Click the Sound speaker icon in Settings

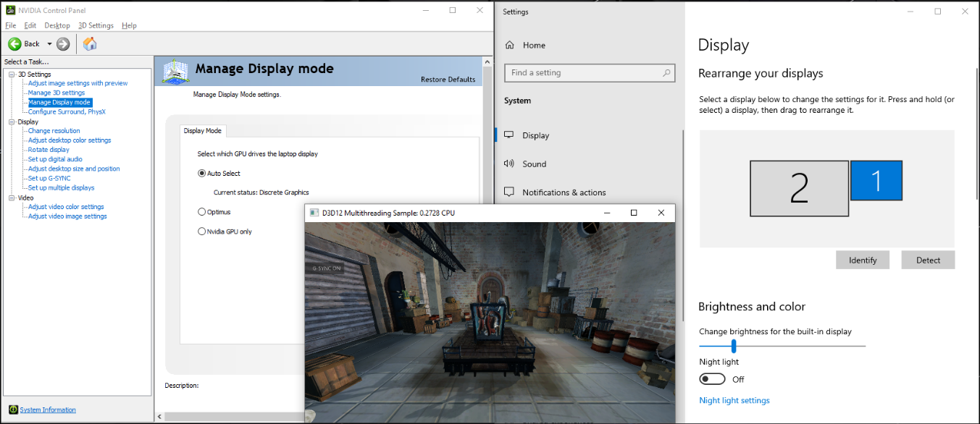[x=509, y=164]
